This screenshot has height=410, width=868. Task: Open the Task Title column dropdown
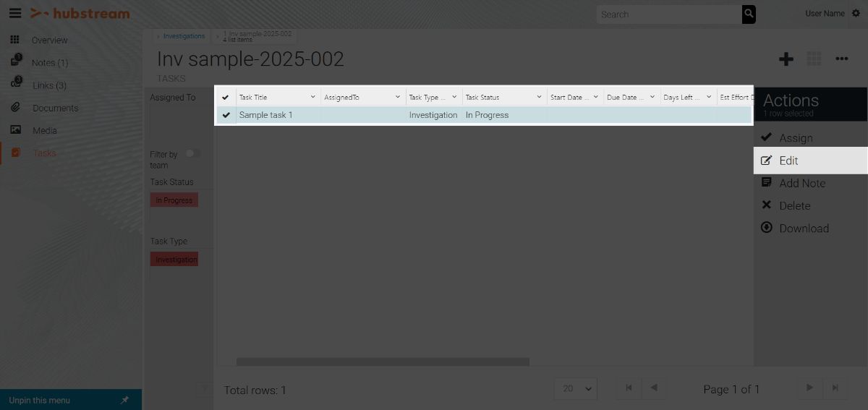coord(313,97)
